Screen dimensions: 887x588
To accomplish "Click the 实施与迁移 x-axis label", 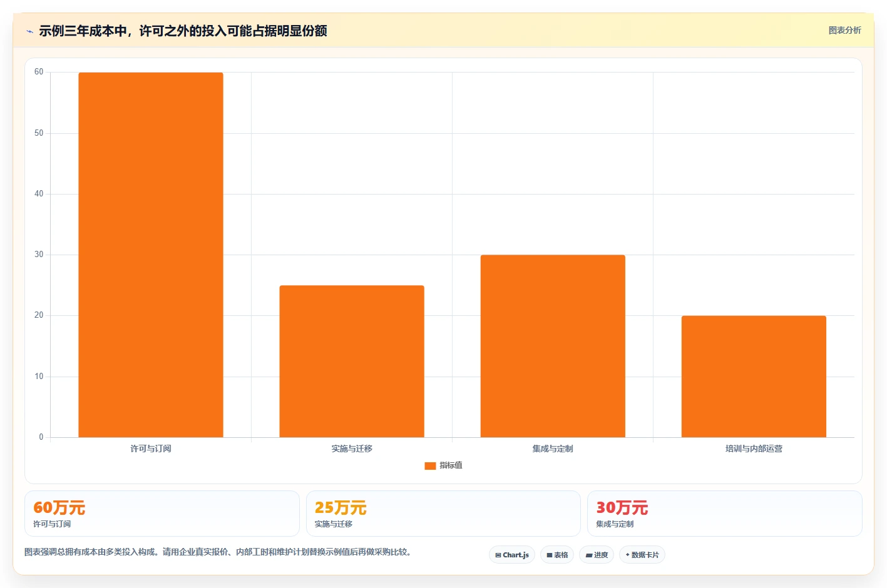I will [352, 449].
